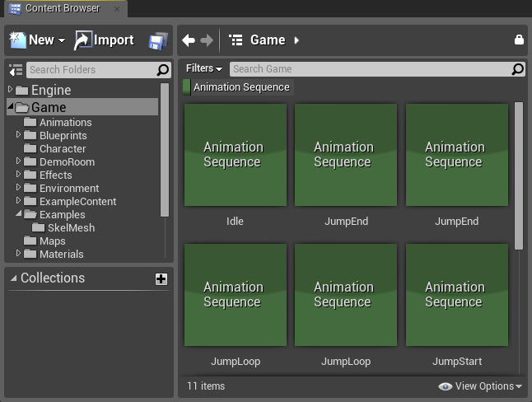Expand the Effects folder

(x=18, y=174)
